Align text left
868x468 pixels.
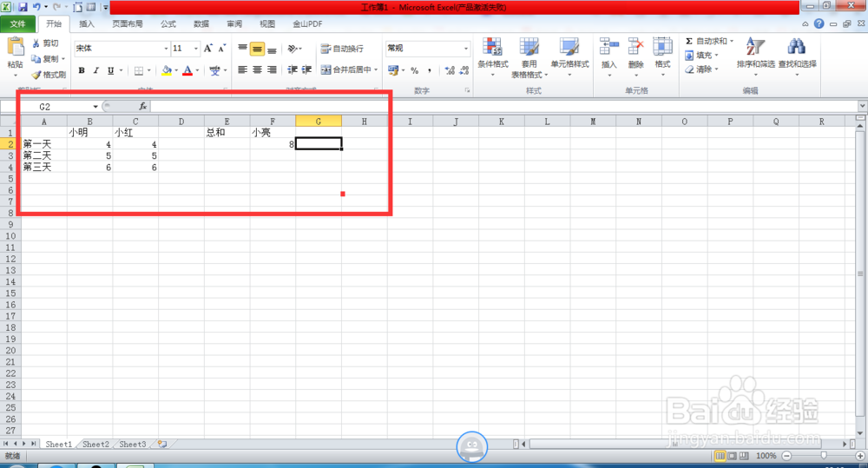[x=242, y=69]
